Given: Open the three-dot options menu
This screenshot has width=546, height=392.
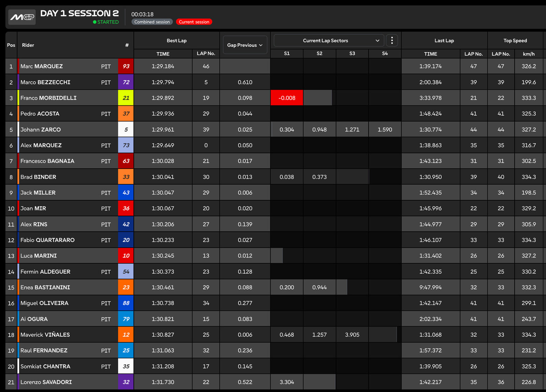Looking at the screenshot, I should 392,41.
